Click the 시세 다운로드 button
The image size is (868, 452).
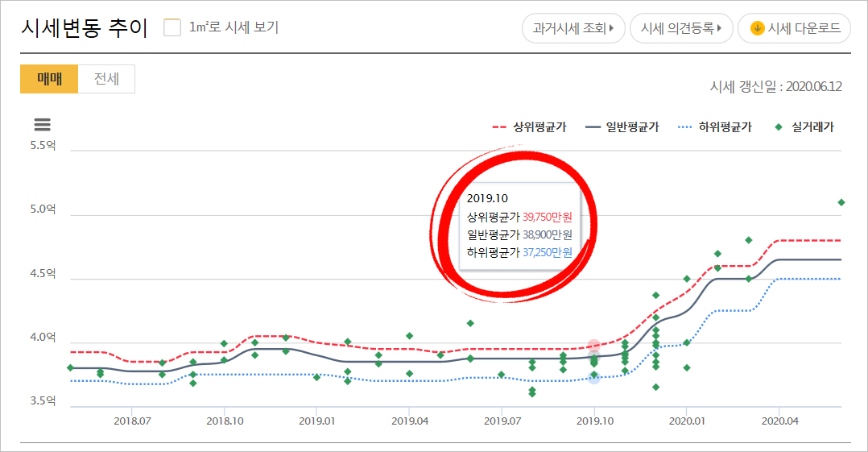point(795,28)
